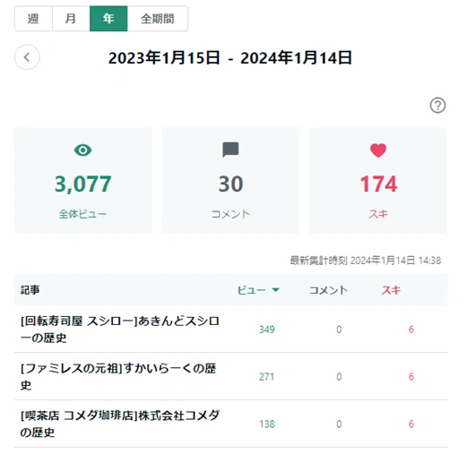Click comment count 0 in コメダ row
Viewport: 476px width, 454px height.
pyautogui.click(x=339, y=424)
